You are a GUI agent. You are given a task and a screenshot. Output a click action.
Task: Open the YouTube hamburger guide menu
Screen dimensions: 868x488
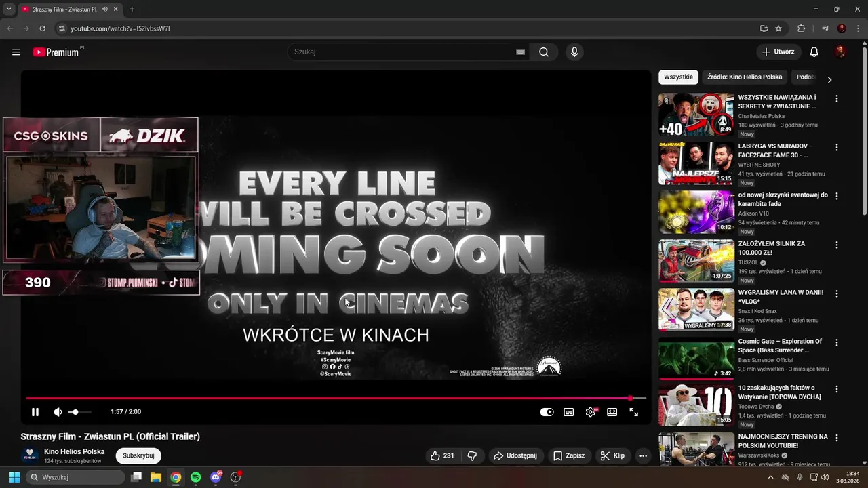click(16, 52)
